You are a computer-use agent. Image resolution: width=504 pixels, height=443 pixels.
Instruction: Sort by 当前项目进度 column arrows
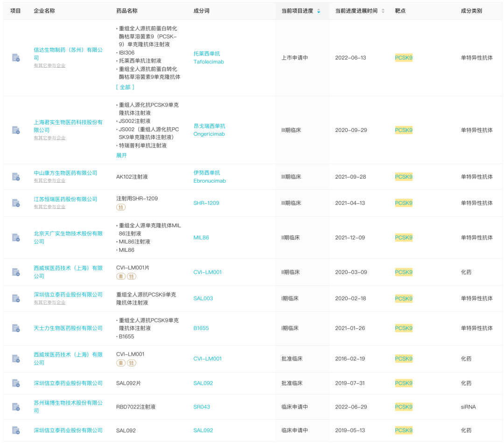click(x=319, y=11)
